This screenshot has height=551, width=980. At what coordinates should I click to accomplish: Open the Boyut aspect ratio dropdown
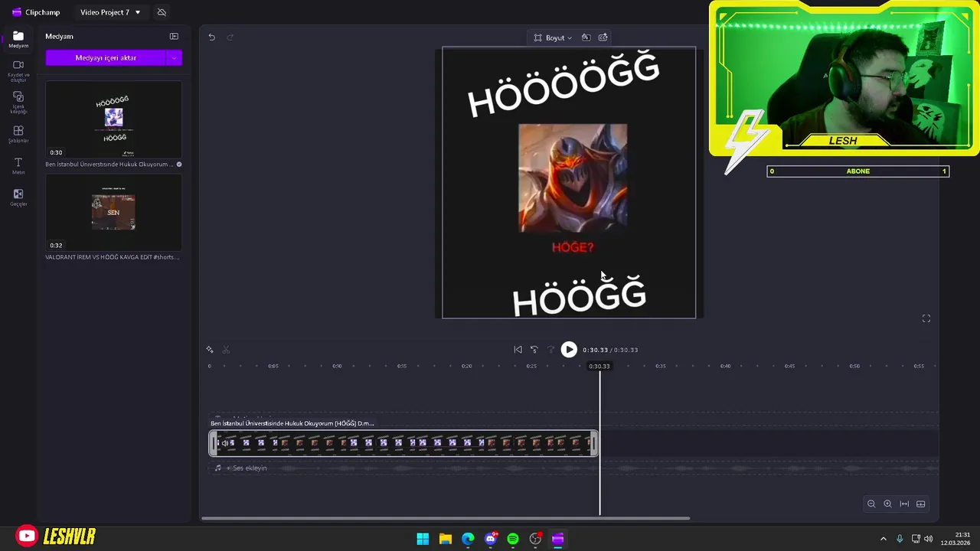(x=553, y=37)
